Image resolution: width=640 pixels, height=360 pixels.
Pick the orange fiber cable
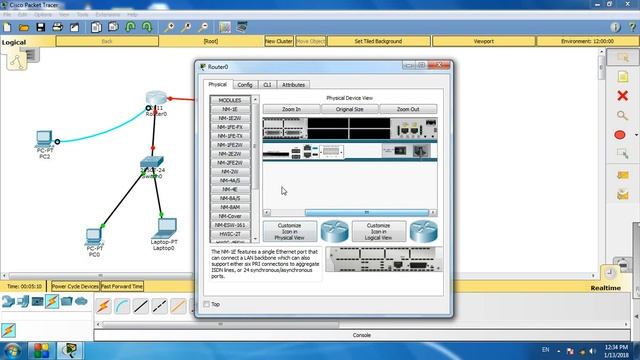(x=178, y=306)
